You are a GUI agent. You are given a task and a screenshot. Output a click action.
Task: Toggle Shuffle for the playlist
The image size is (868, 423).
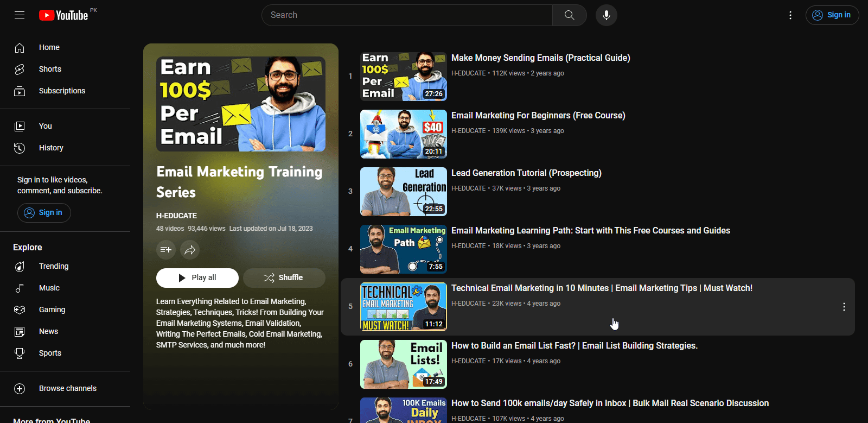(x=284, y=278)
